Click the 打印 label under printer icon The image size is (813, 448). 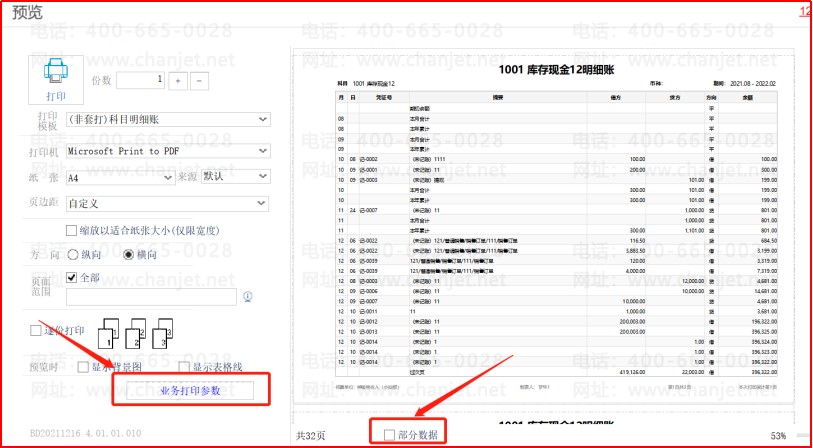click(x=56, y=96)
